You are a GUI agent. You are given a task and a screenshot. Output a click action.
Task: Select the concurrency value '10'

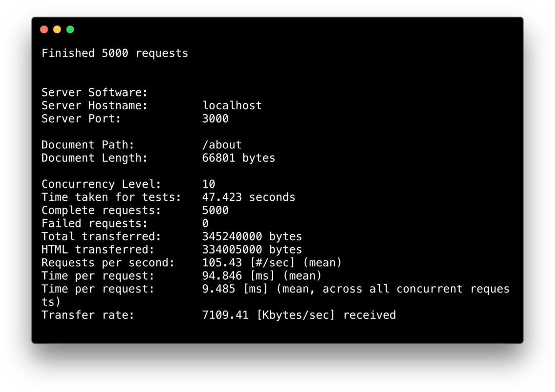(209, 184)
